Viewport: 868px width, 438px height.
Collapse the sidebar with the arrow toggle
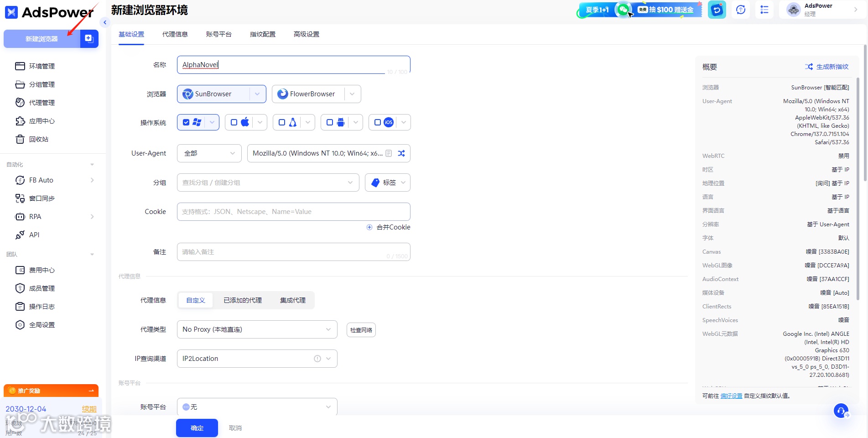pos(105,22)
